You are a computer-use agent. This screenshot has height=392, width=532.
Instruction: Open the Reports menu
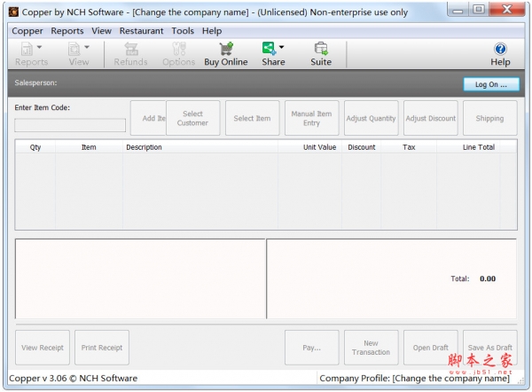pyautogui.click(x=67, y=31)
